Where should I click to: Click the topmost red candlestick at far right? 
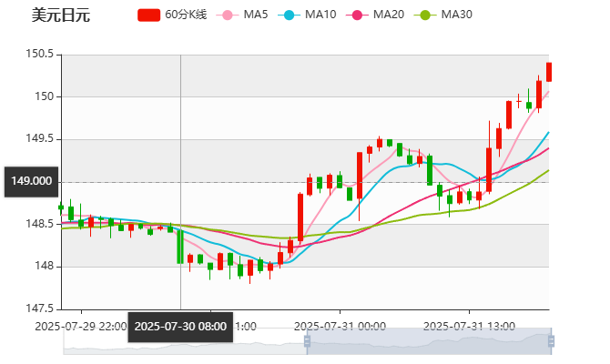(x=549, y=71)
